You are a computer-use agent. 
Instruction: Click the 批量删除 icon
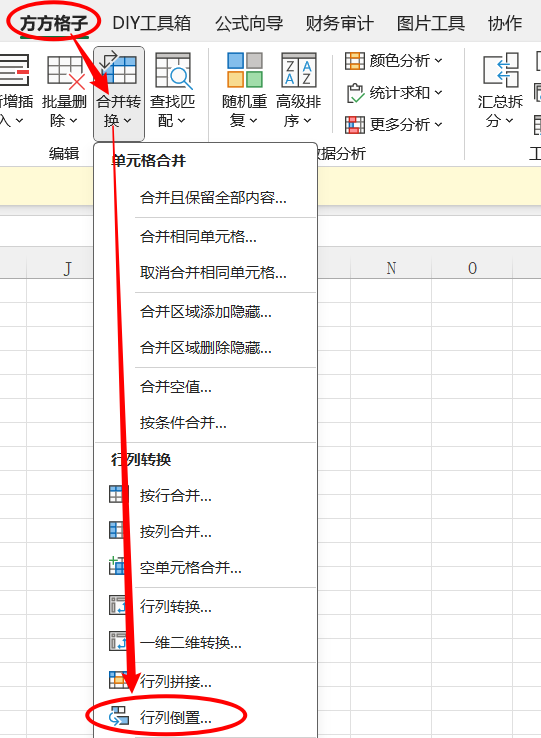(66, 72)
